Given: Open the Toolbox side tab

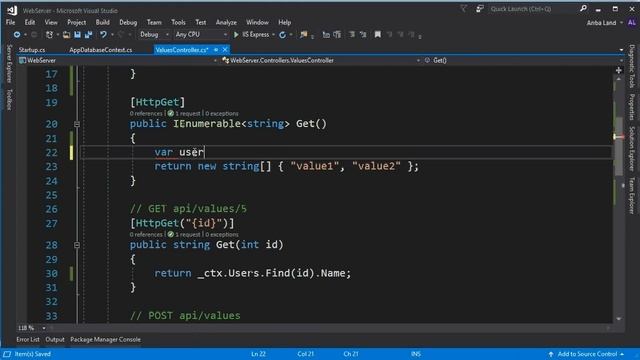Looking at the screenshot, I should (x=9, y=100).
